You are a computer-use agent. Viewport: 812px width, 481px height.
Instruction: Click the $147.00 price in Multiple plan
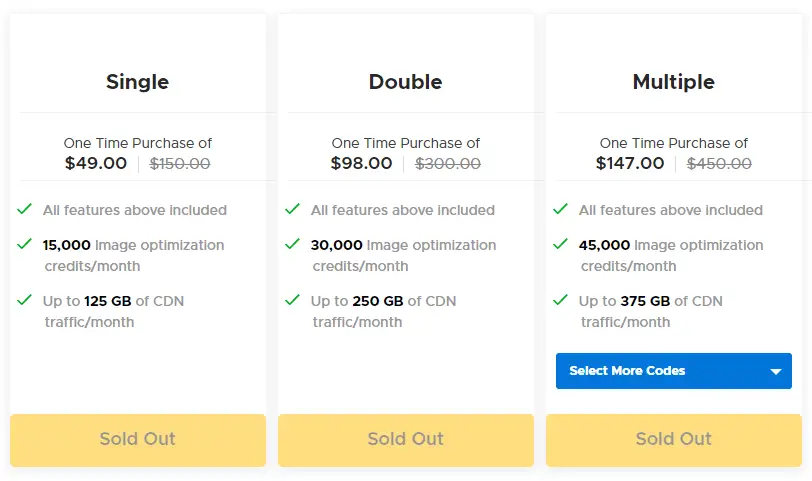[x=630, y=163]
